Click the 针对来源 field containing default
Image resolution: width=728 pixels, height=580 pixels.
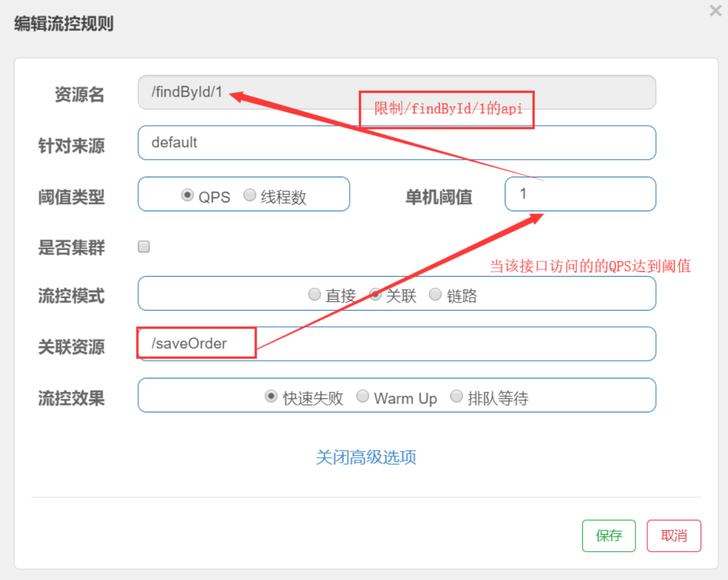pos(396,143)
